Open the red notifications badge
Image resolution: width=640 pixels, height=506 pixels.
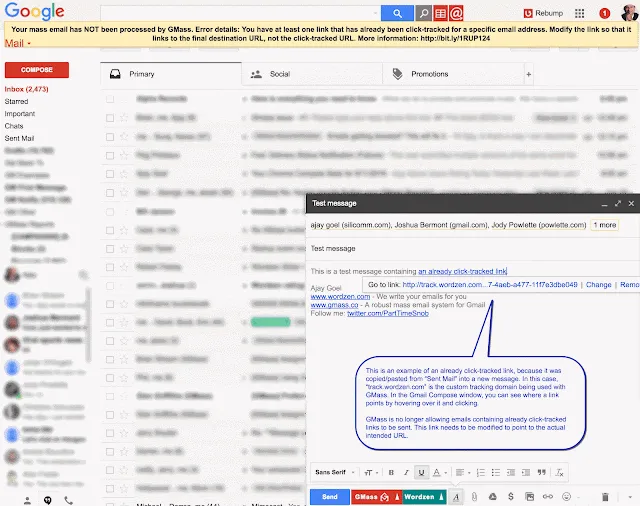point(604,13)
